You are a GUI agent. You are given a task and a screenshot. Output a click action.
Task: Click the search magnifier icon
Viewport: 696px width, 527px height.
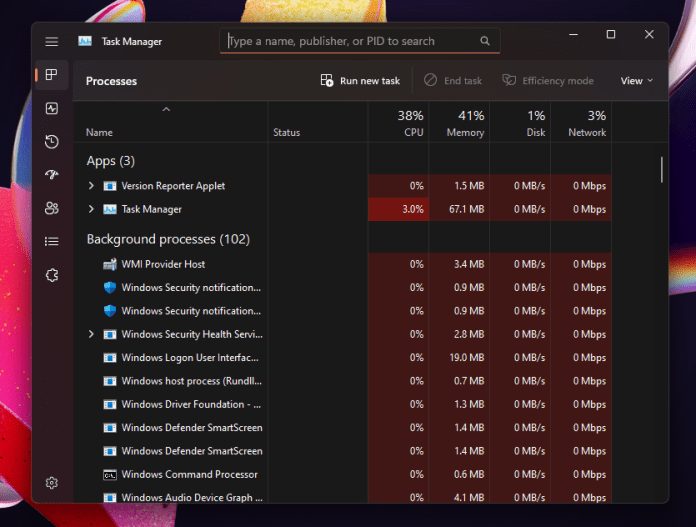pyautogui.click(x=485, y=41)
